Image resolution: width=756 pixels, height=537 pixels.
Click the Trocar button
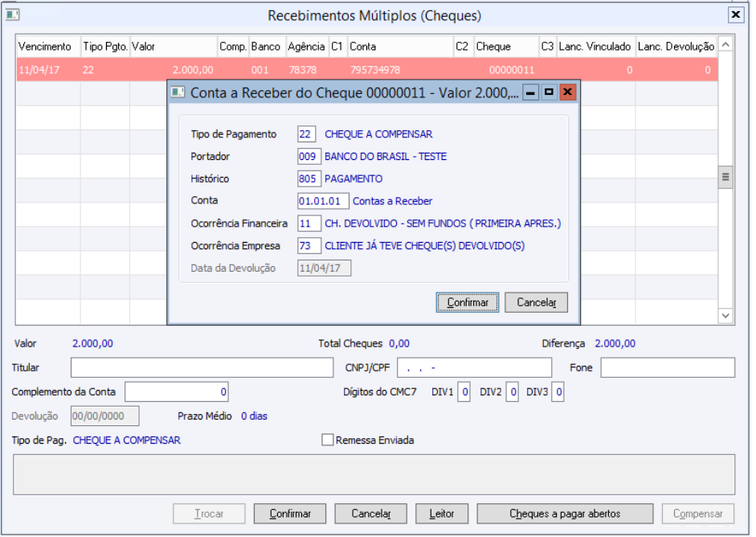[209, 514]
